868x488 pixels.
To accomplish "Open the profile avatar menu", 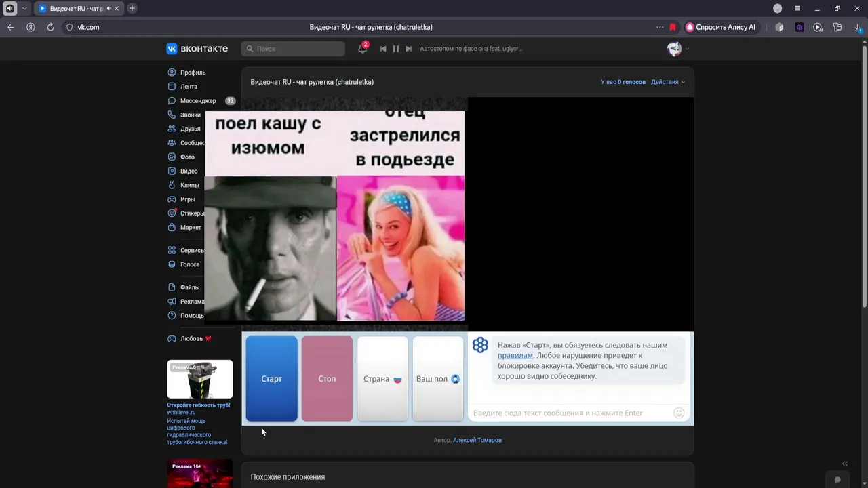I will coord(677,49).
